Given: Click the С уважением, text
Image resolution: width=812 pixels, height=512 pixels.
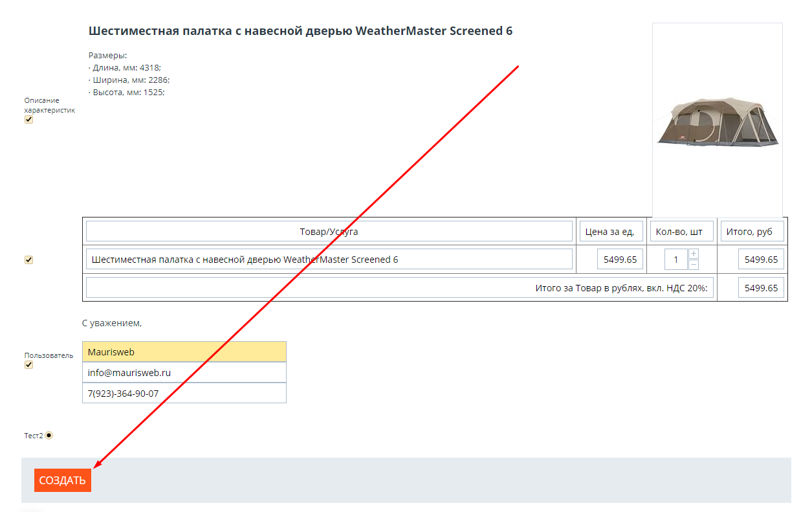Looking at the screenshot, I should (x=112, y=322).
